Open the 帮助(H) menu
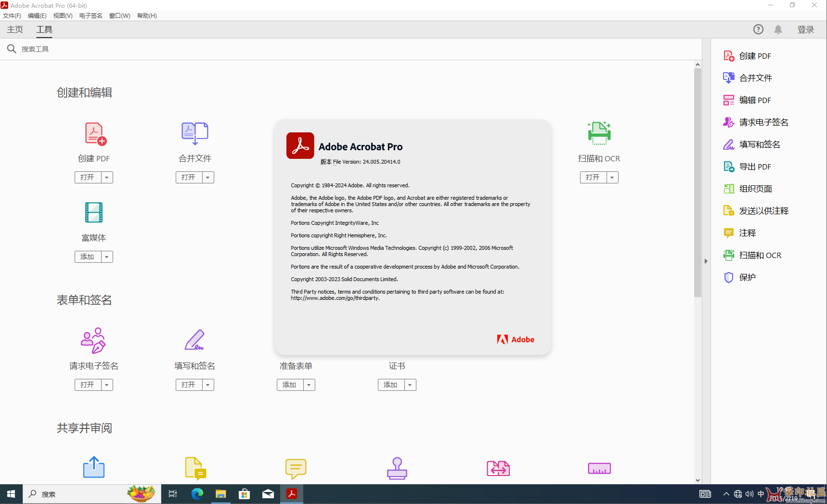The width and height of the screenshot is (827, 504). 147,15
